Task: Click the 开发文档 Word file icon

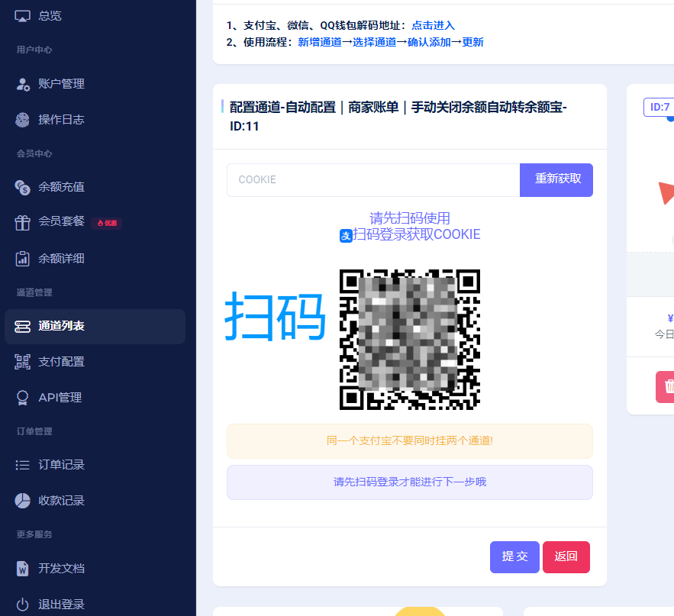Action: click(x=22, y=569)
